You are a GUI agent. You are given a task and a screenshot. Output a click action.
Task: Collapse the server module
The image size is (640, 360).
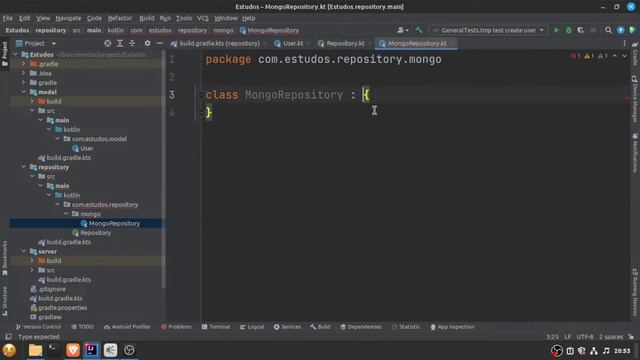click(24, 251)
